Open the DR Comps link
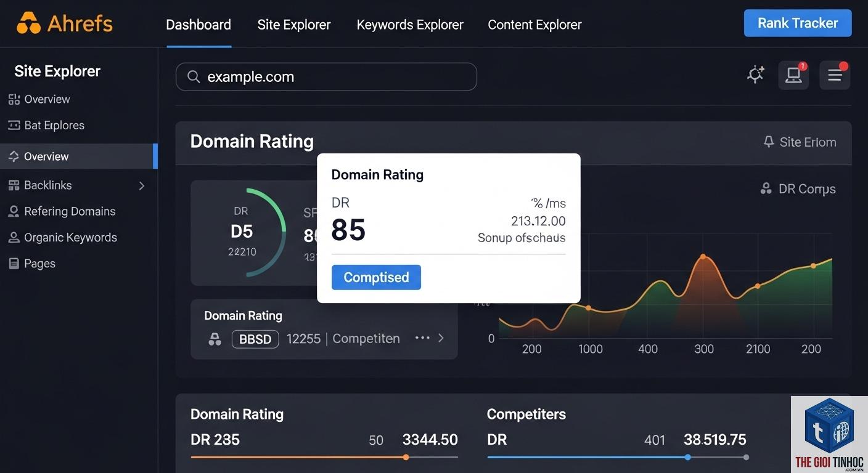 [807, 189]
